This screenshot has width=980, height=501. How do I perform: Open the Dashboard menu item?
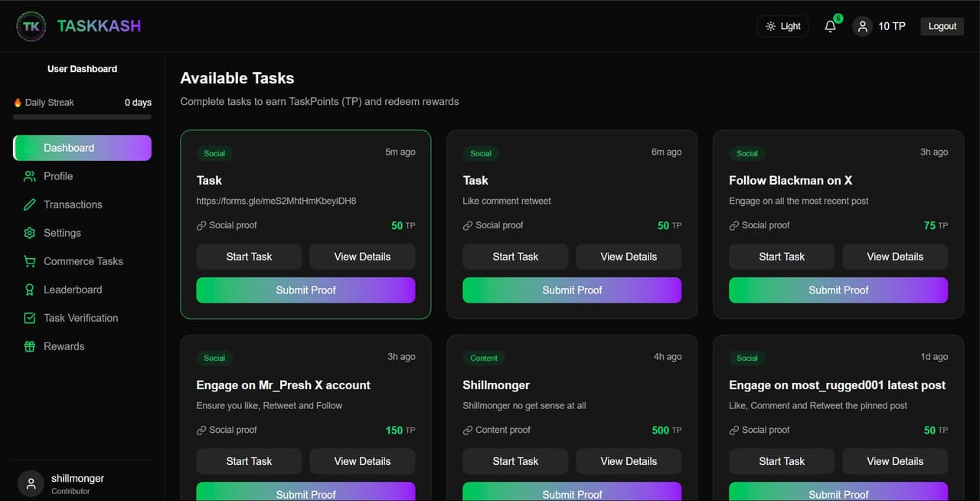pyautogui.click(x=82, y=148)
